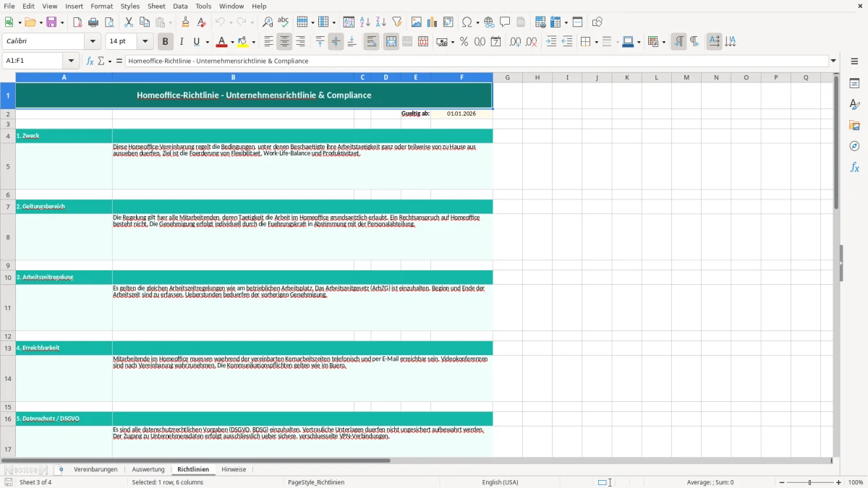Open Borders dropdown arrow
Screen dimensions: 868x488
click(x=596, y=42)
